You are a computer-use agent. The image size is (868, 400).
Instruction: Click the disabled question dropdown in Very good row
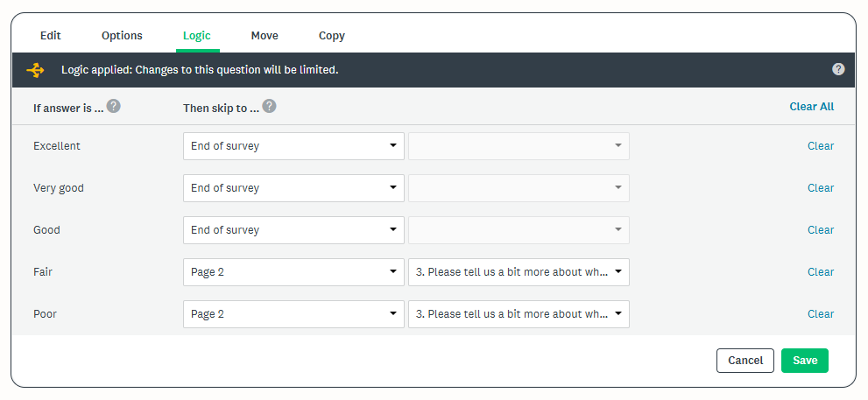pos(519,188)
